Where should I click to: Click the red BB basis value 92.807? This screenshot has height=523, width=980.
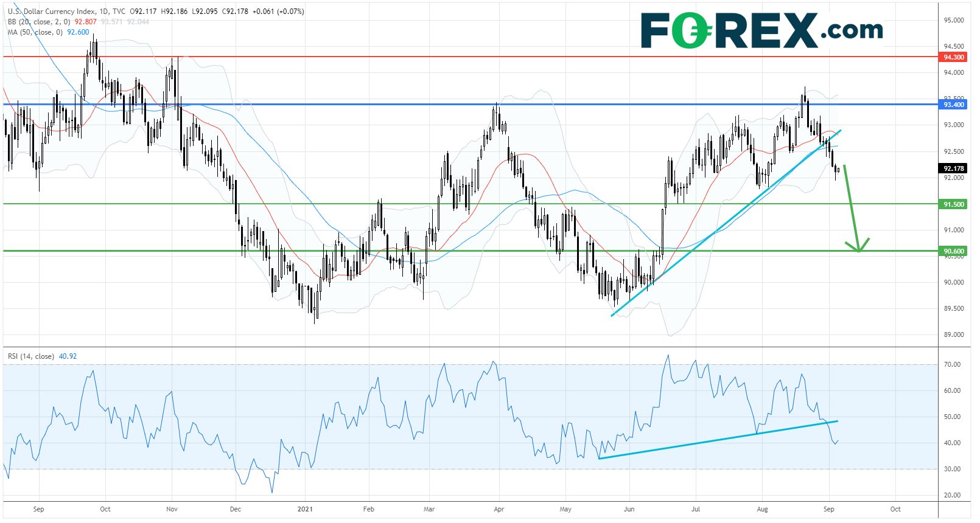click(x=85, y=22)
